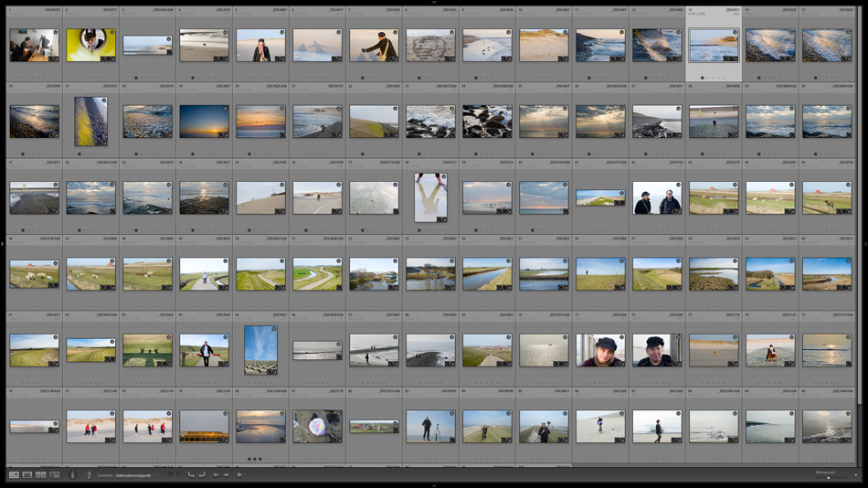Open toolbar content dropdown arrow at bottom right
Viewport: 868px width, 488px height.
856,475
